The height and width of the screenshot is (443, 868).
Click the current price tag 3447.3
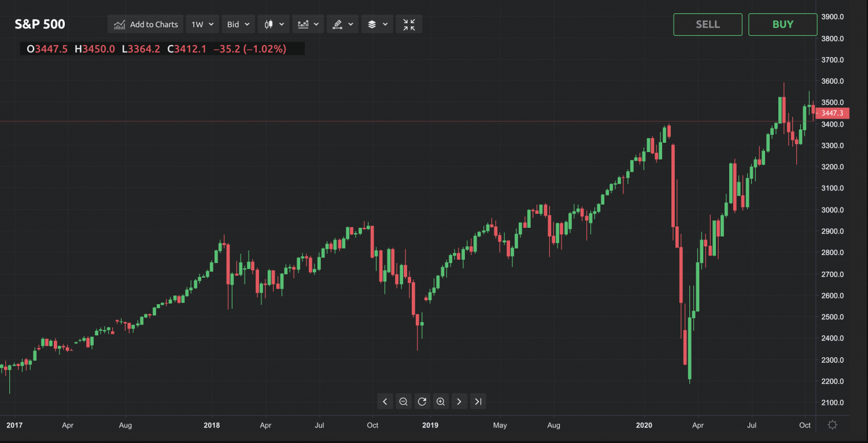click(832, 113)
